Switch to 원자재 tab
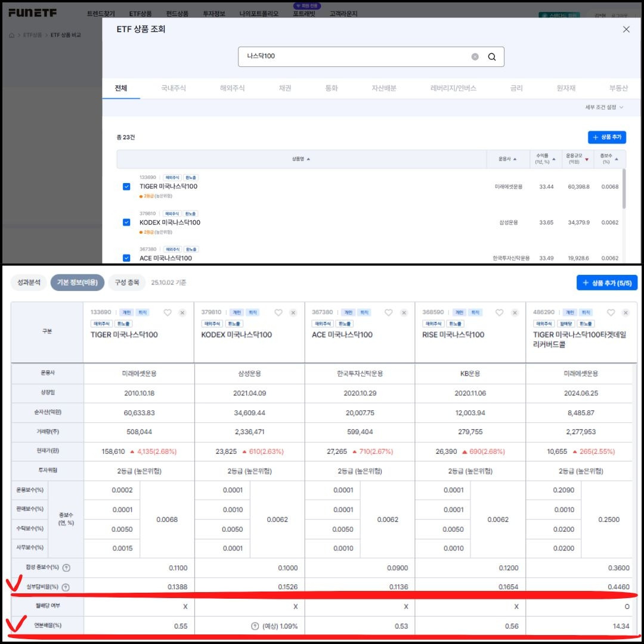The image size is (644, 644). 566,88
